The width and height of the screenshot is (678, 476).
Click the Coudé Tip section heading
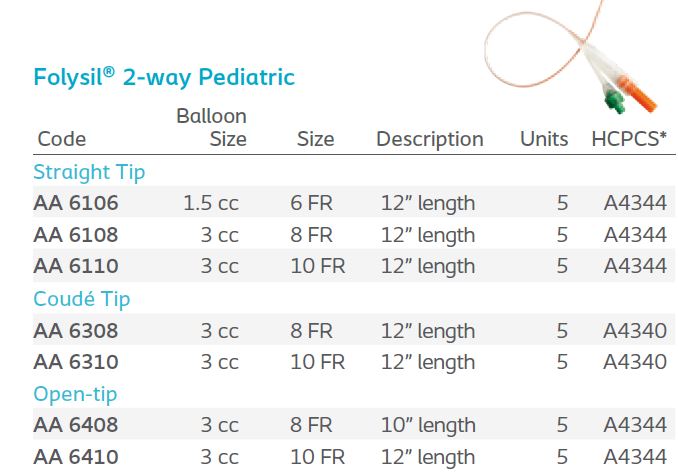click(x=82, y=299)
